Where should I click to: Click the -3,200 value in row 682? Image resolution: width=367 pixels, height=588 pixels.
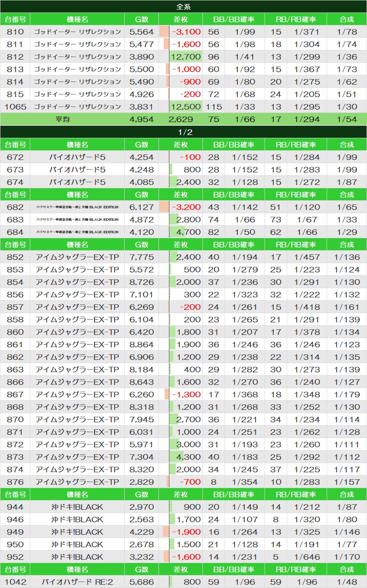[186, 207]
